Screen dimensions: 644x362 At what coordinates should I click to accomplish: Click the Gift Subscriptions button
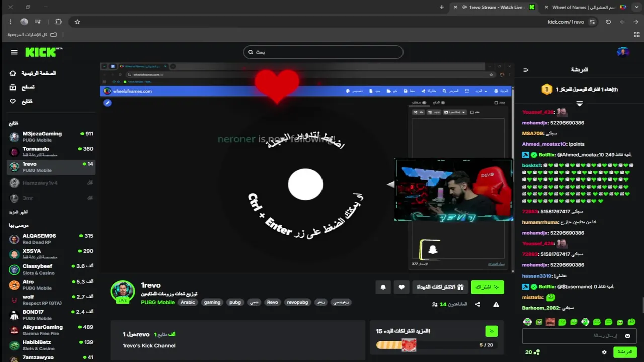coord(440,287)
